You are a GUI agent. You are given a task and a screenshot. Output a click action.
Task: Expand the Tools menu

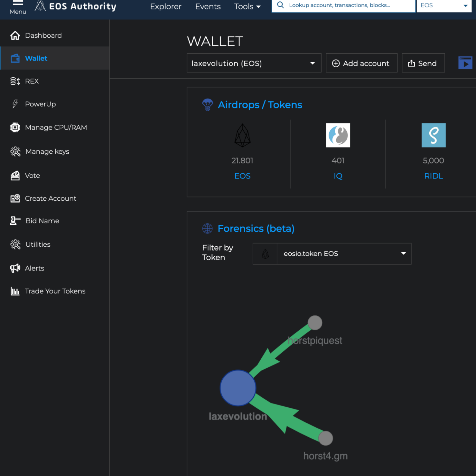coord(247,7)
